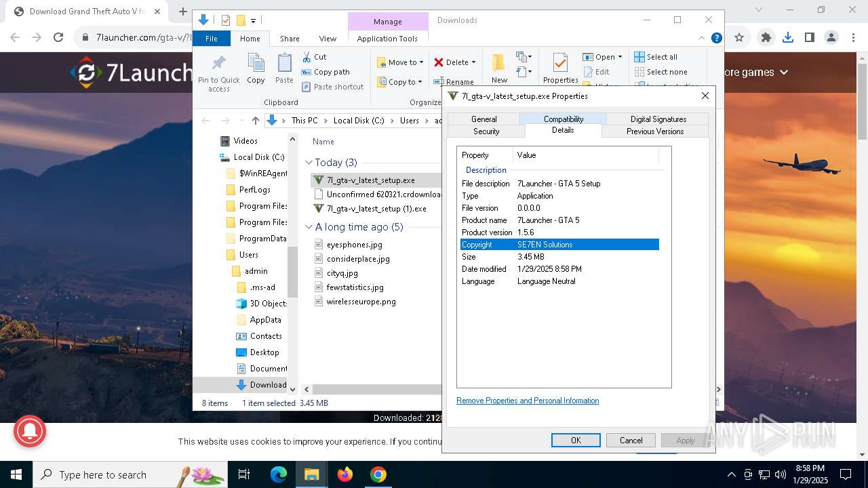Click the 7Launcher logo
This screenshot has width=868, height=488.
pos(132,73)
